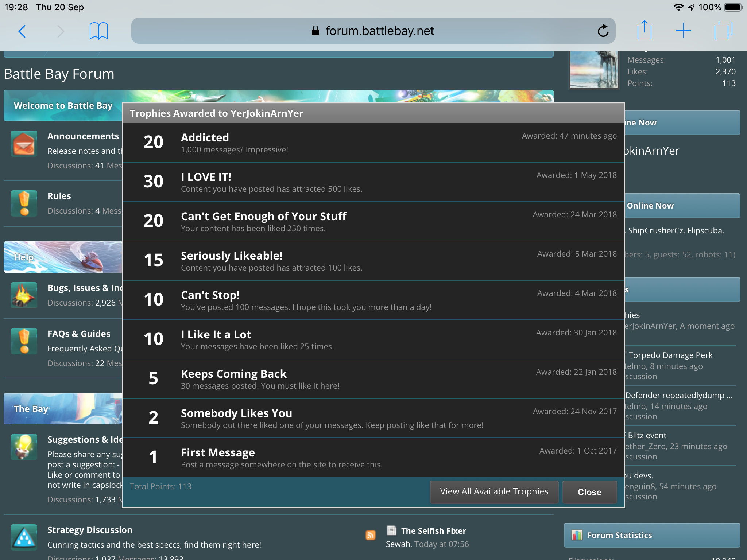Open the Torpedo Damage Perk thread
Viewport: 747px width, 560px height.
[x=670, y=355]
